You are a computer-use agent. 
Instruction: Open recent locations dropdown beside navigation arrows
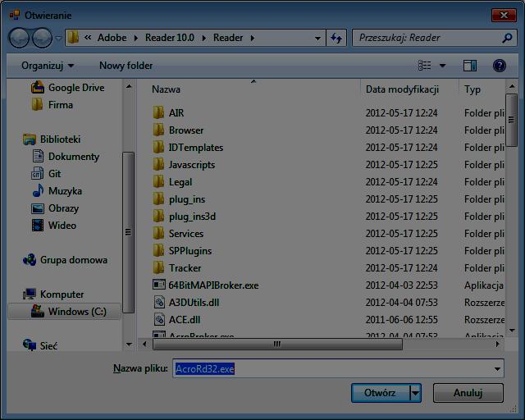(x=58, y=38)
